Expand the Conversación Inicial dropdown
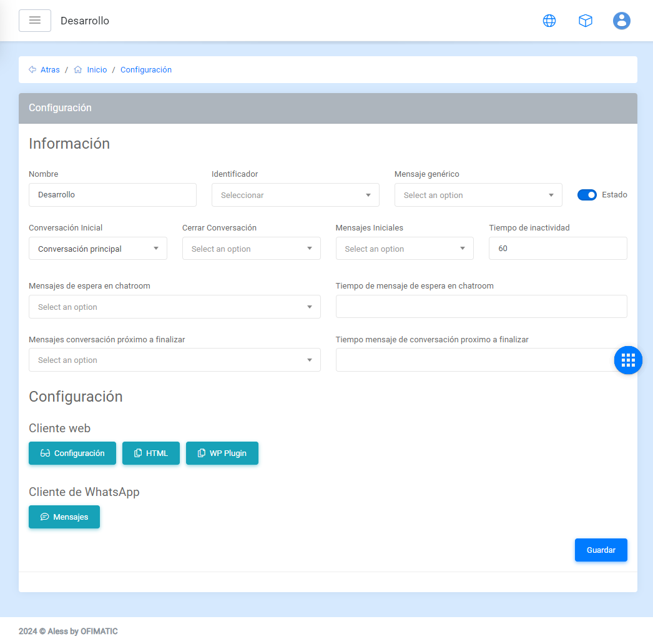 coord(98,249)
